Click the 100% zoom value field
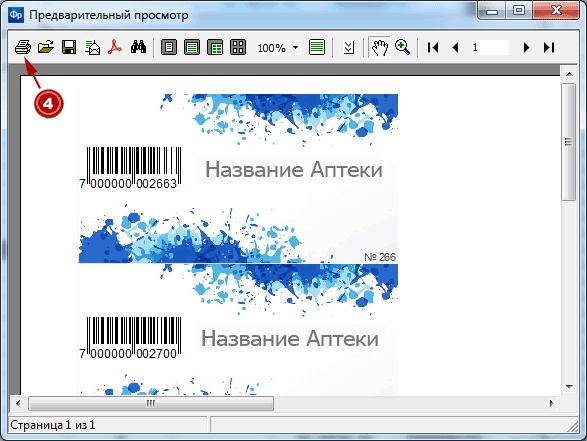 (x=273, y=48)
